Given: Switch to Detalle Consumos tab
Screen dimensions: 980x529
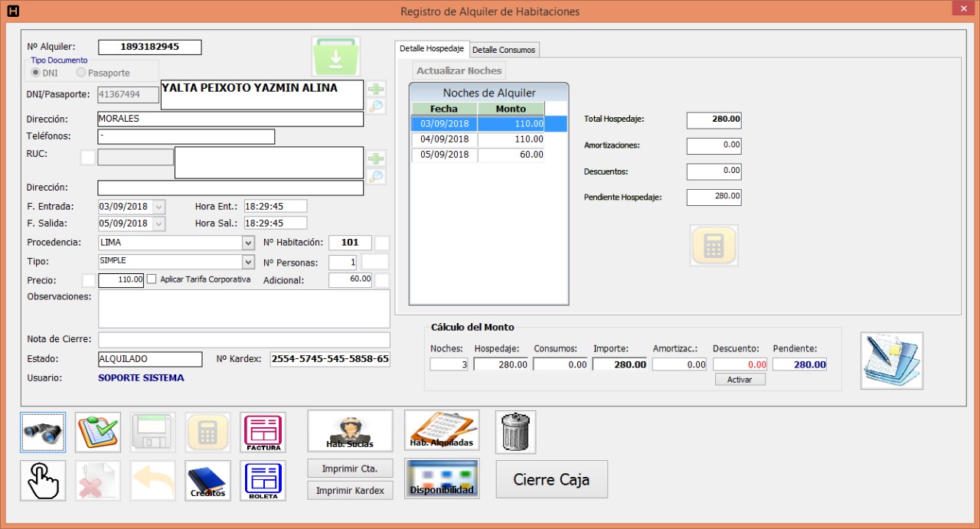Looking at the screenshot, I should (x=504, y=50).
